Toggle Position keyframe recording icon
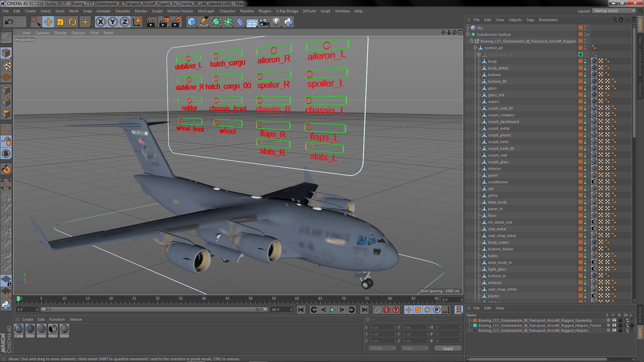644x362 pixels. click(409, 310)
